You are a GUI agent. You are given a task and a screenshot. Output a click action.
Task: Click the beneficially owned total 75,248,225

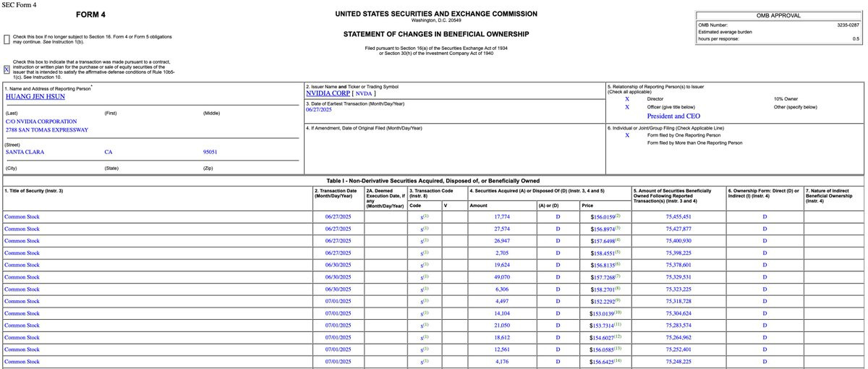click(x=678, y=362)
